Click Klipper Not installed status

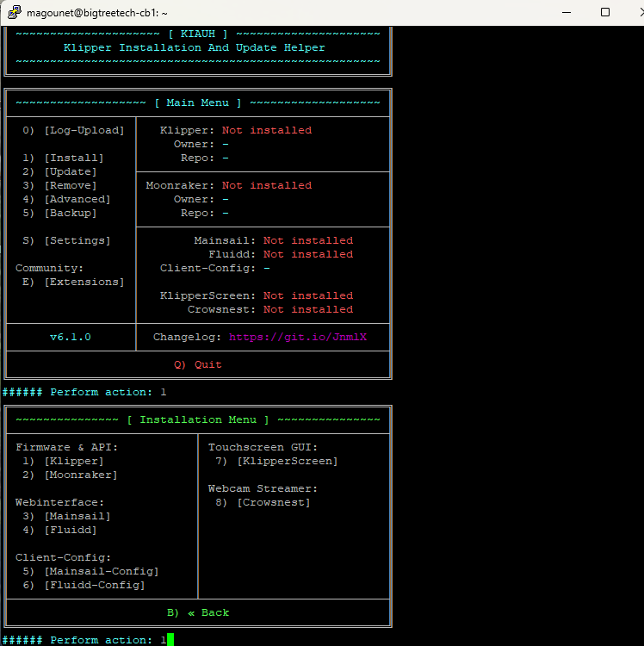pos(267,130)
